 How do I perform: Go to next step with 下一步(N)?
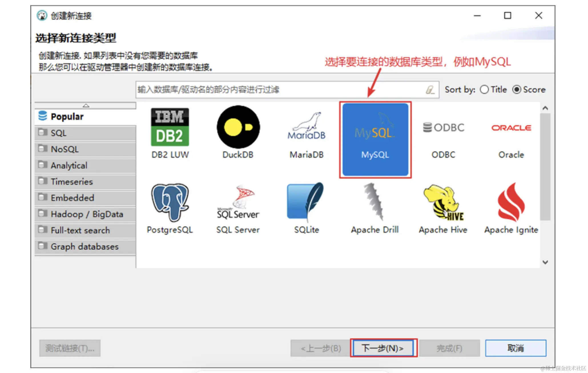[x=383, y=348]
